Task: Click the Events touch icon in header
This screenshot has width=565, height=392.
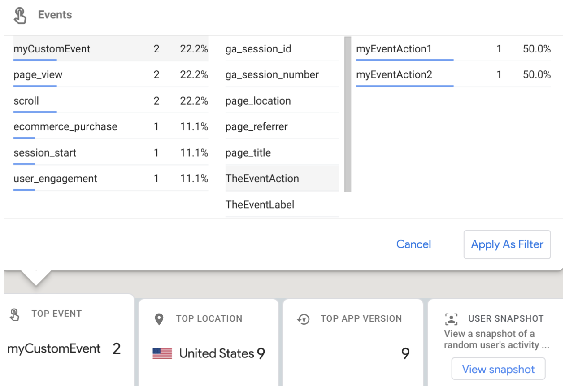Action: coord(20,15)
